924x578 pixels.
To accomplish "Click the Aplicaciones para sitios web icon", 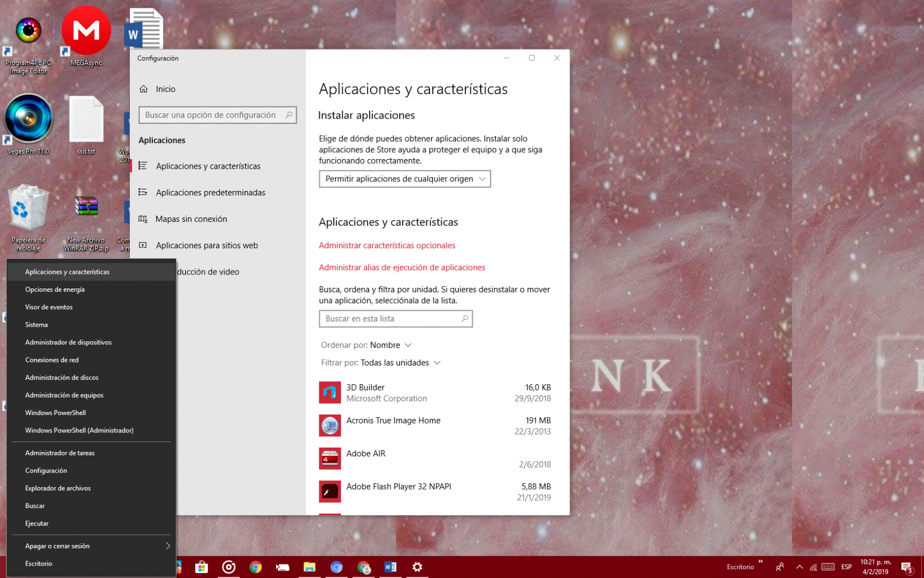I will [143, 245].
